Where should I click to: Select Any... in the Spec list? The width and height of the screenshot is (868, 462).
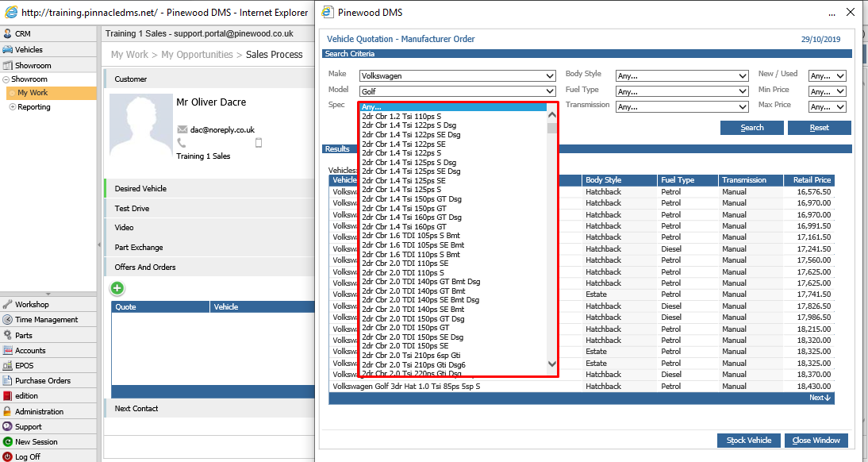[x=453, y=107]
